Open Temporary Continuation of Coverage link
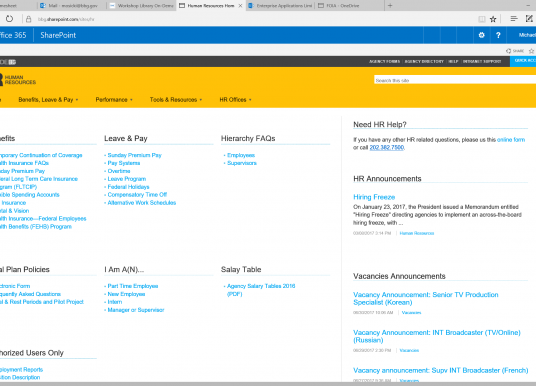Image resolution: width=536 pixels, height=386 pixels. (41, 155)
